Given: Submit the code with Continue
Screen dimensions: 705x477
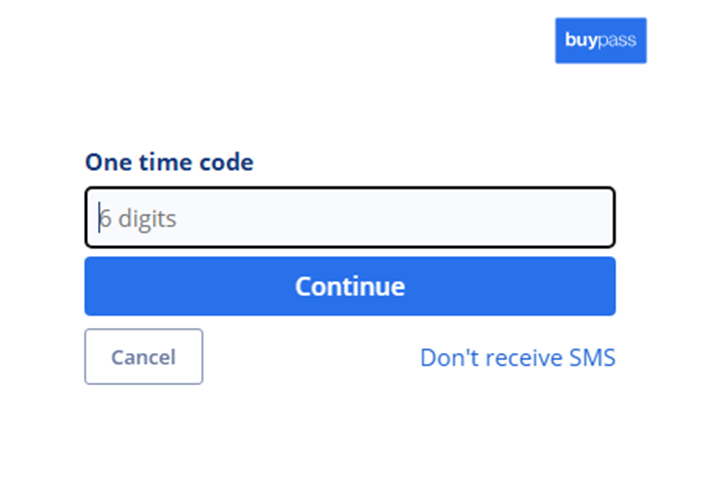Looking at the screenshot, I should point(349,286).
